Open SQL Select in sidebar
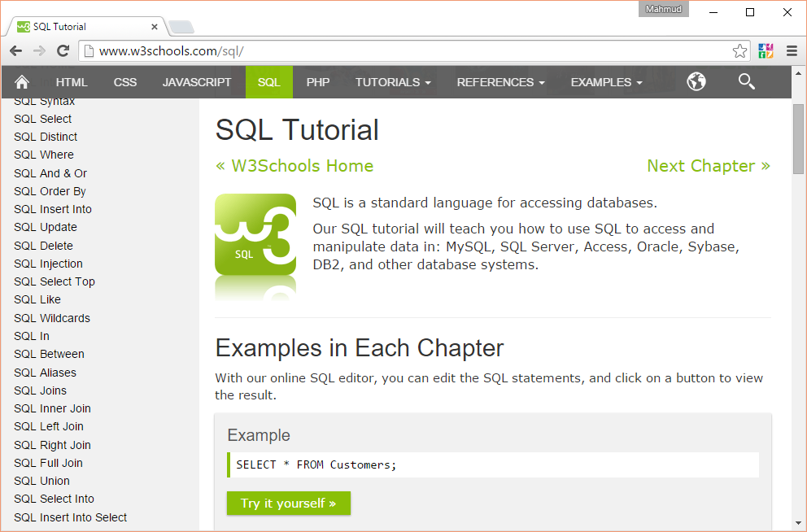Image resolution: width=807 pixels, height=532 pixels. pyautogui.click(x=43, y=119)
